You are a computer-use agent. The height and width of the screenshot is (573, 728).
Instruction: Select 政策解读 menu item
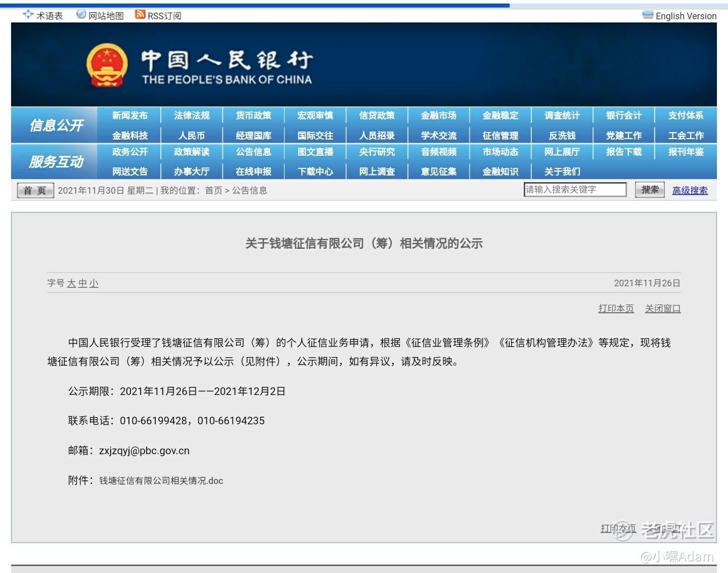tap(192, 152)
